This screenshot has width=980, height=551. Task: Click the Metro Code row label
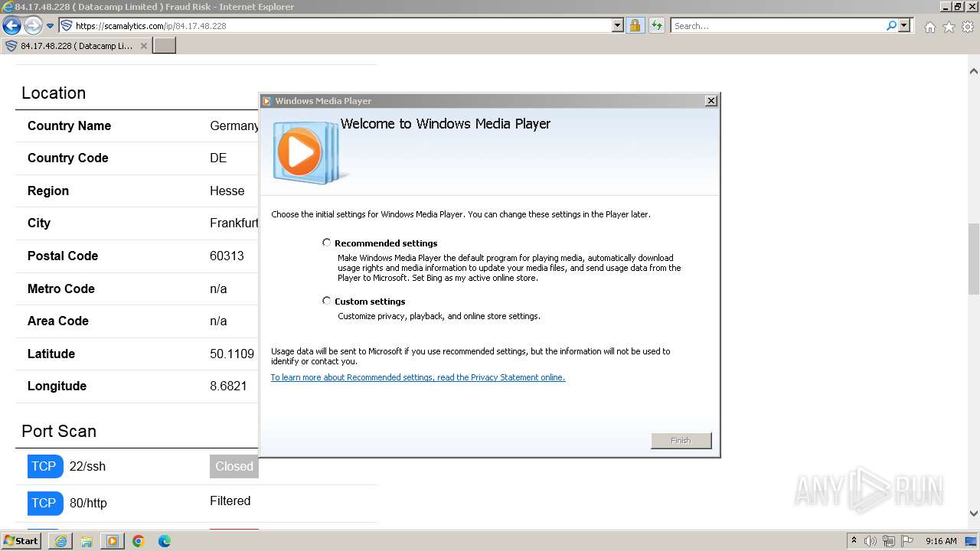(x=61, y=289)
